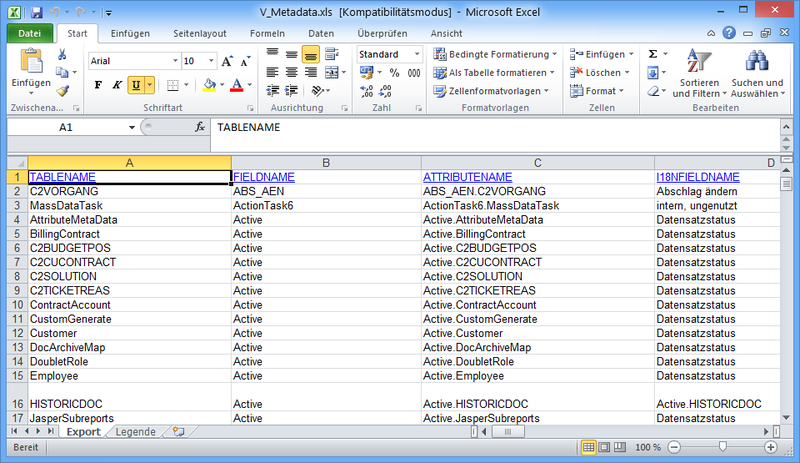Switch to the Formeln ribbon tab
The width and height of the screenshot is (800, 463).
[267, 33]
